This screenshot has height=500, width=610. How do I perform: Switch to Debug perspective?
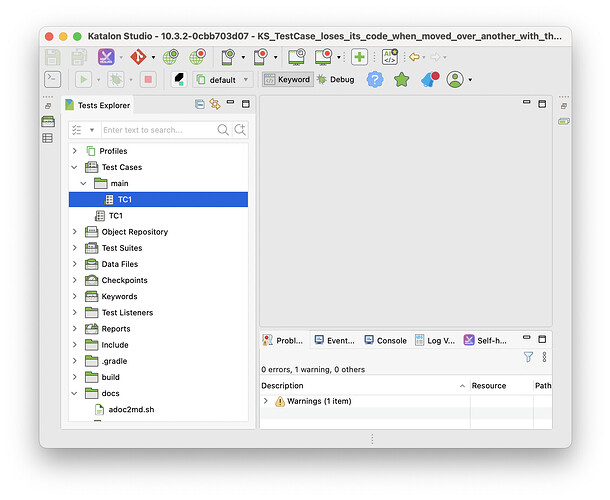(x=336, y=80)
